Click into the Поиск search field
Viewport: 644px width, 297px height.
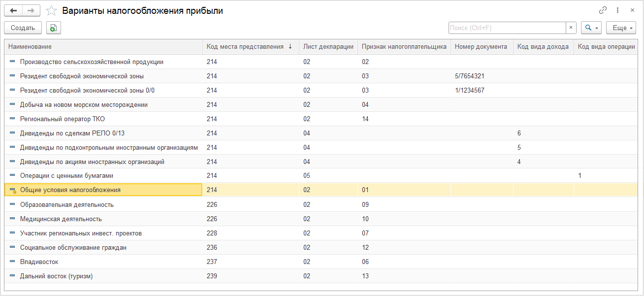click(507, 28)
